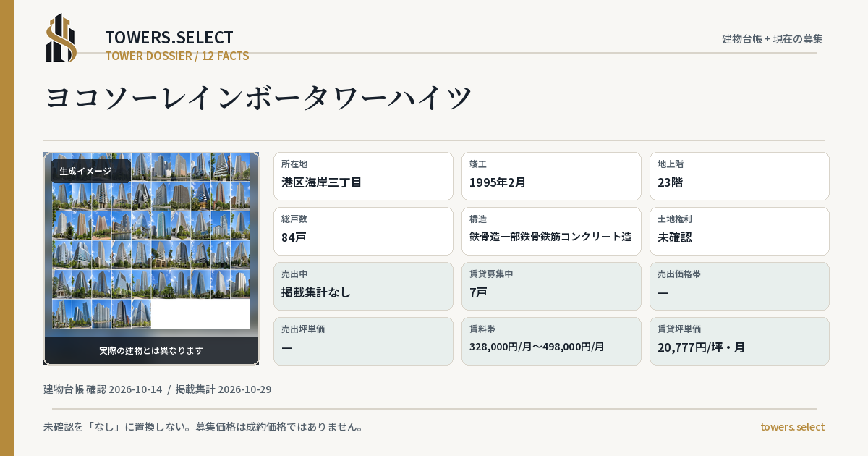The width and height of the screenshot is (868, 456).
Task: Click the 生成イメージ badge on the image
Action: (x=90, y=172)
